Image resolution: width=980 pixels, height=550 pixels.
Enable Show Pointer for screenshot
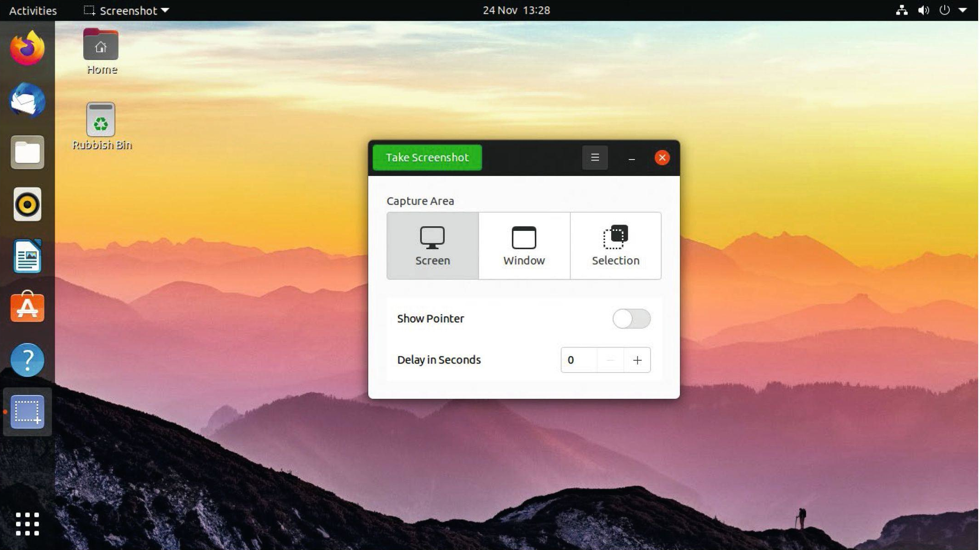(630, 318)
